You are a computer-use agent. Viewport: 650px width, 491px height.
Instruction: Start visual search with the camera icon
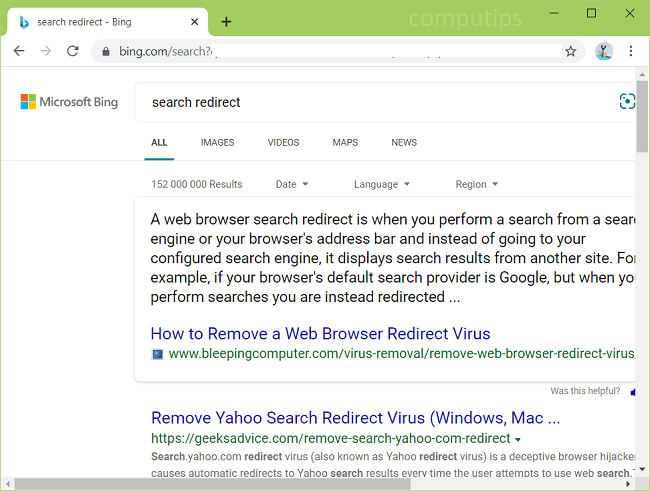coord(627,102)
